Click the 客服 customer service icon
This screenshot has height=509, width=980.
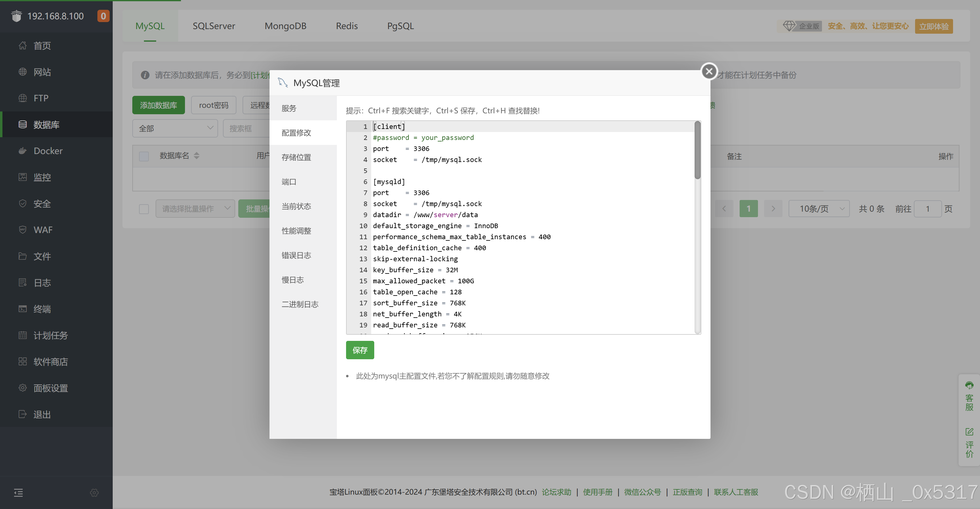pyautogui.click(x=969, y=386)
